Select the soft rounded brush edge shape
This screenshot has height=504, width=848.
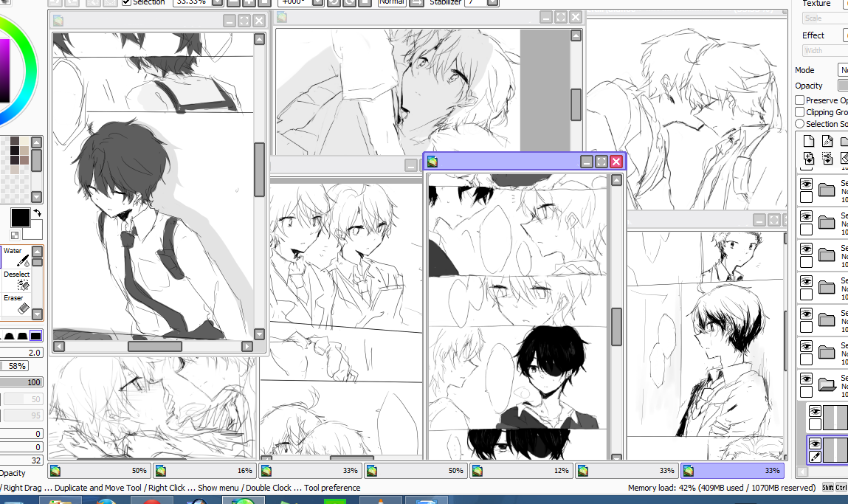(9, 336)
